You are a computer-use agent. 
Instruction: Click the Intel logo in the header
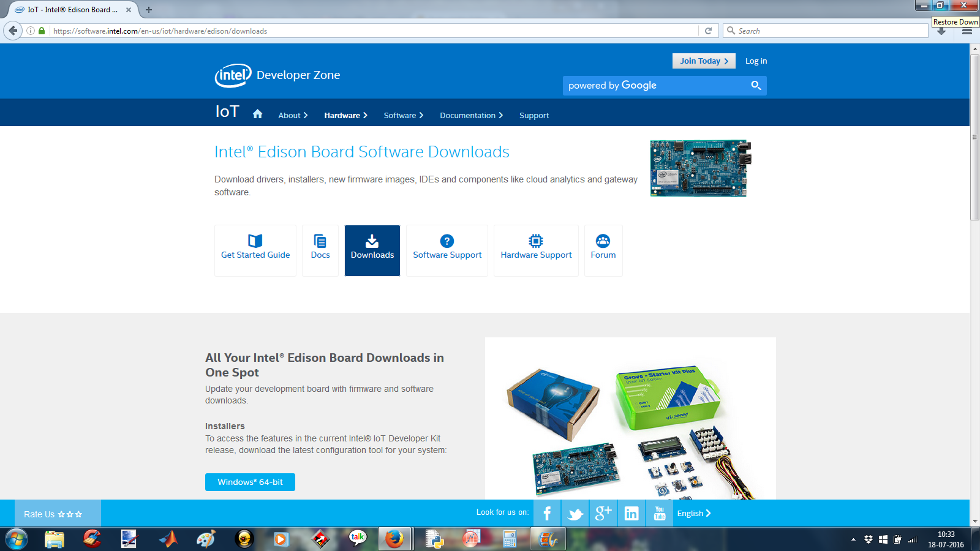[x=233, y=75]
